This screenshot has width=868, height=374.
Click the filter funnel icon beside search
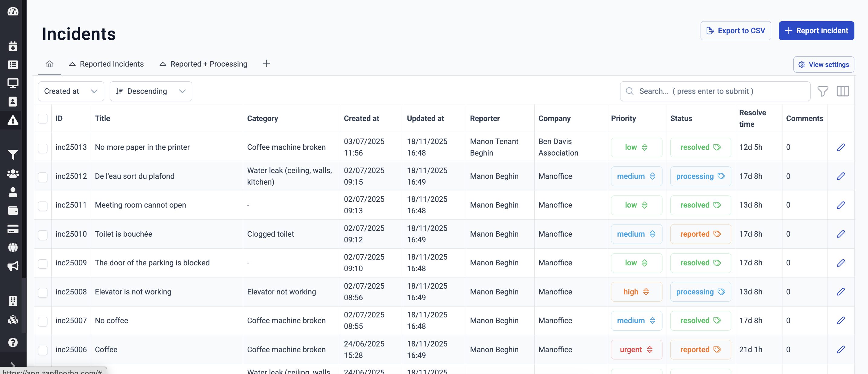click(822, 91)
